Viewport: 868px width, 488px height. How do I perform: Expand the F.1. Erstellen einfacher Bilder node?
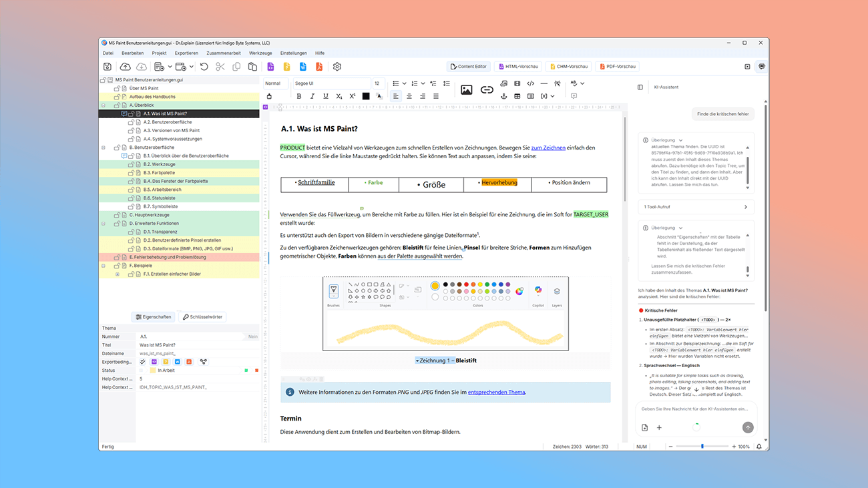[x=118, y=274]
